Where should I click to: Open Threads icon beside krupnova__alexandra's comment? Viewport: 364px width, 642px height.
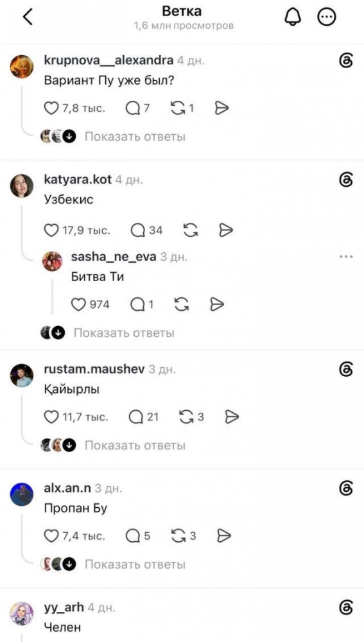pyautogui.click(x=347, y=61)
